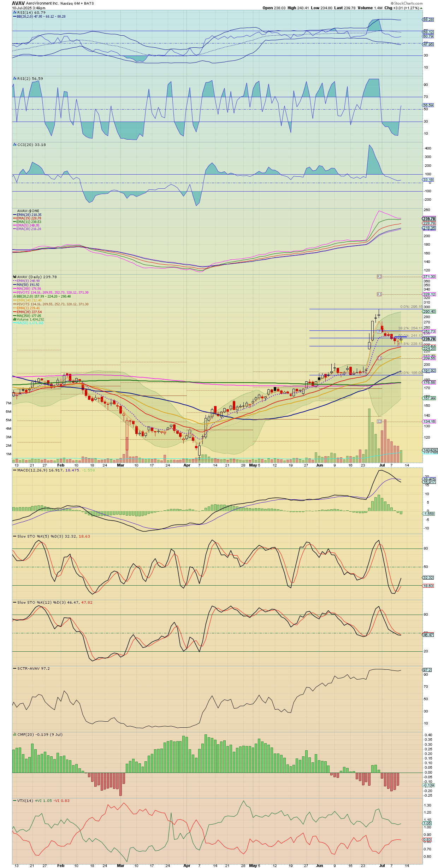Click the 33.18 value tag on CCI axis

pyautogui.click(x=428, y=180)
